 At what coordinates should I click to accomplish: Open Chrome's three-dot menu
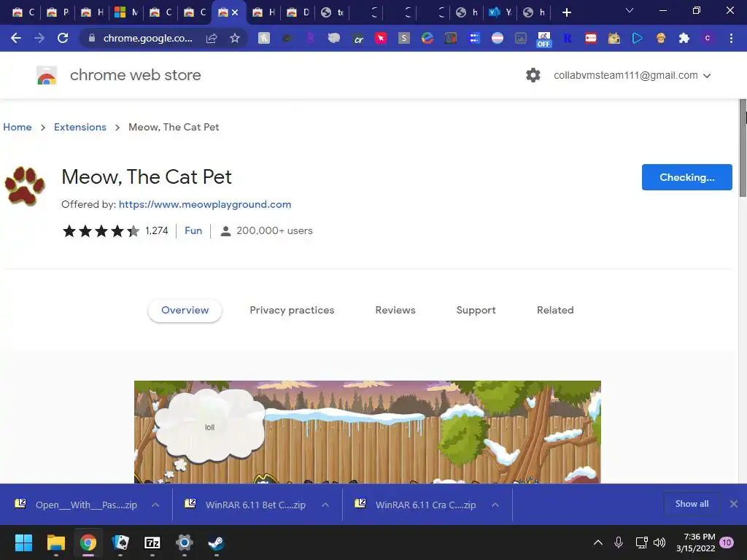tap(731, 38)
